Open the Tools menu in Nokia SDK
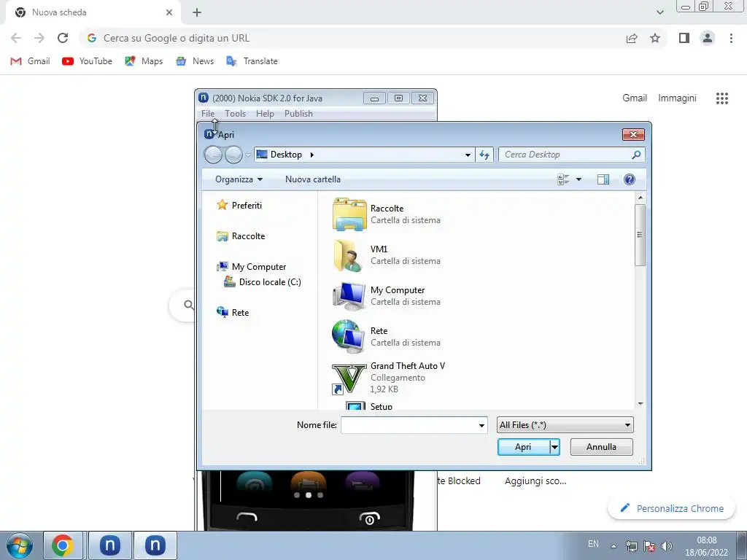The height and width of the screenshot is (560, 747). click(236, 114)
